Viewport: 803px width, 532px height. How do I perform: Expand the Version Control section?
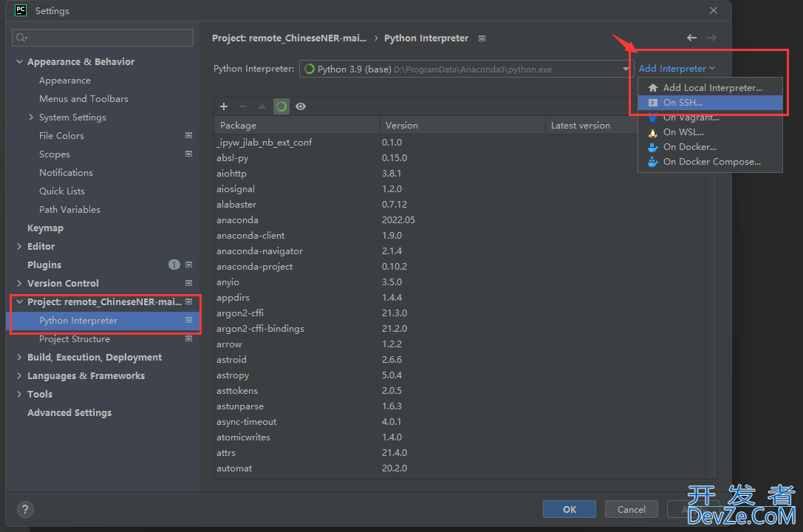pos(19,283)
